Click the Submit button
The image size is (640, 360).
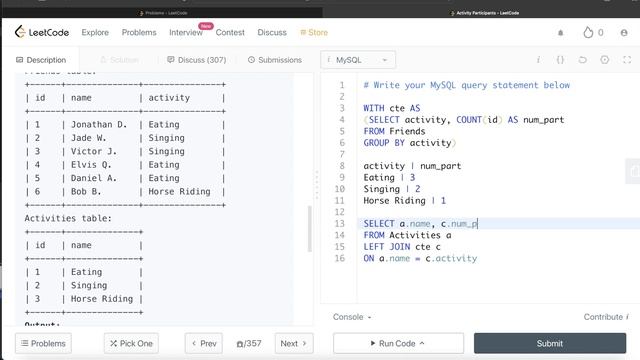(x=550, y=343)
